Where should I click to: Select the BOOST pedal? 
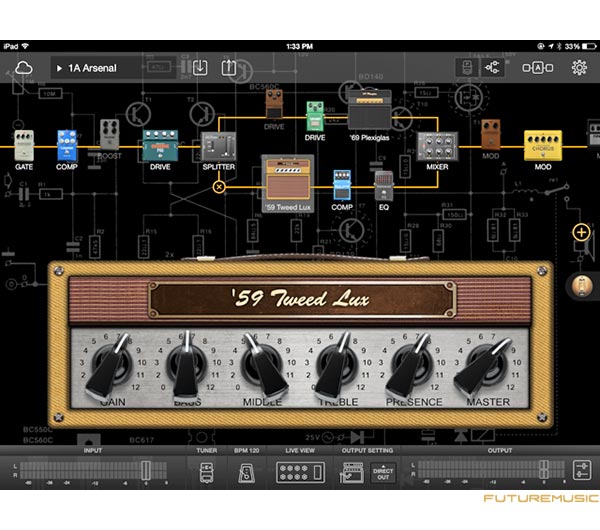coord(109,135)
